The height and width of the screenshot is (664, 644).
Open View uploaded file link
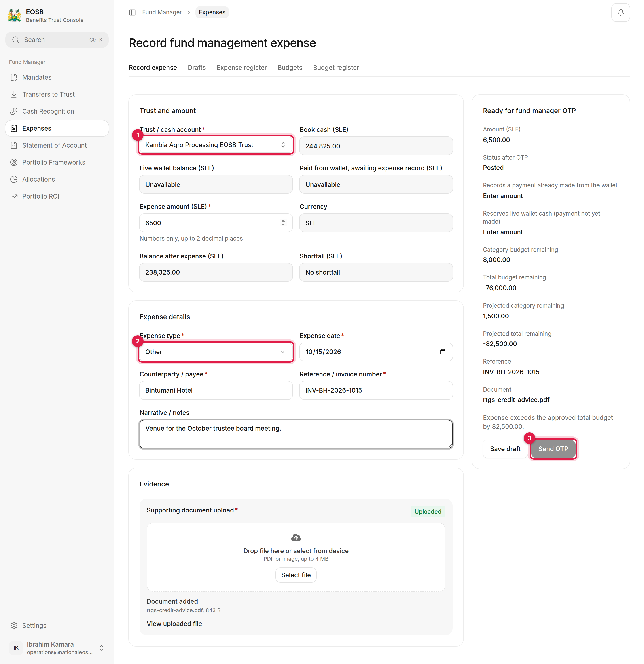(174, 624)
